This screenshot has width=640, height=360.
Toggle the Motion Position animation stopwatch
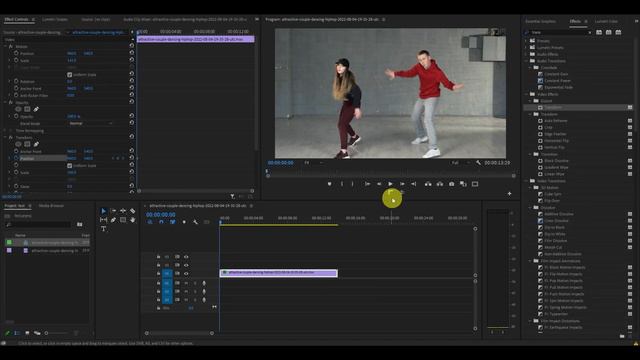coord(16,53)
